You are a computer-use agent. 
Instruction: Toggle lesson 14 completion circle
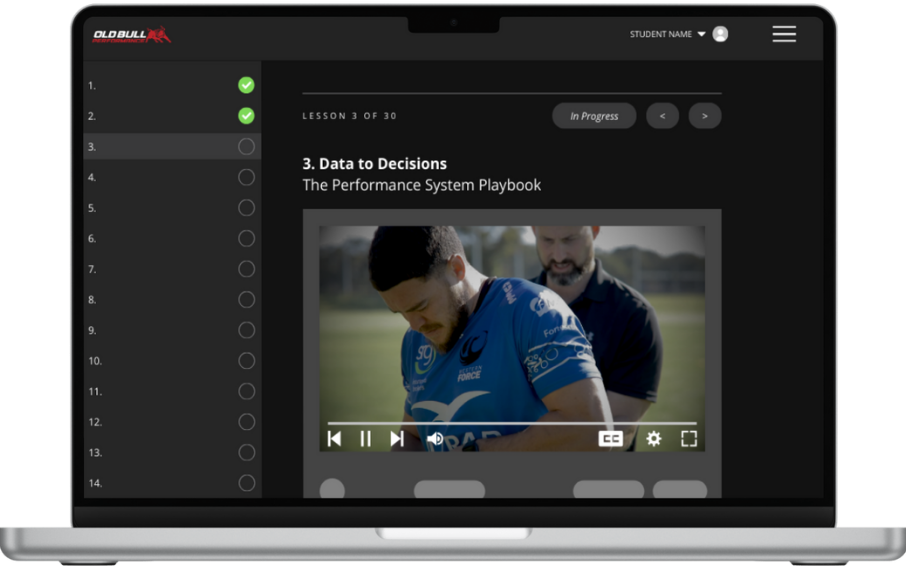(246, 483)
